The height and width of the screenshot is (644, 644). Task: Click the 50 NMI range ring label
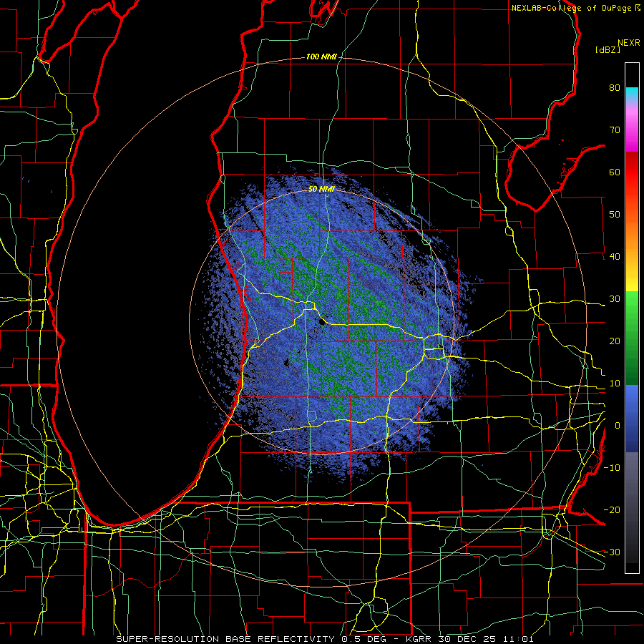pos(321,190)
